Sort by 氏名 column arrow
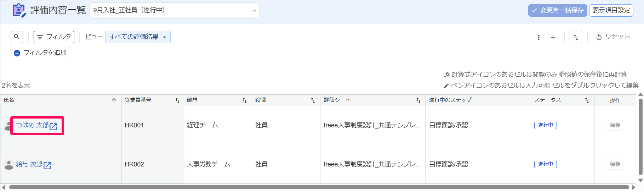Viewport: 644px width, 192px height. pyautogui.click(x=114, y=100)
